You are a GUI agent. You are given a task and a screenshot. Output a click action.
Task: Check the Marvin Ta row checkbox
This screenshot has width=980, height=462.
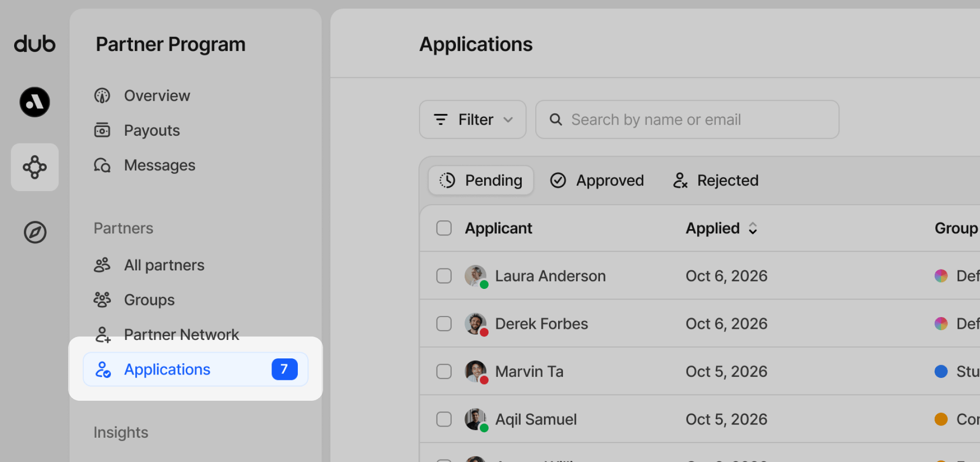click(444, 372)
